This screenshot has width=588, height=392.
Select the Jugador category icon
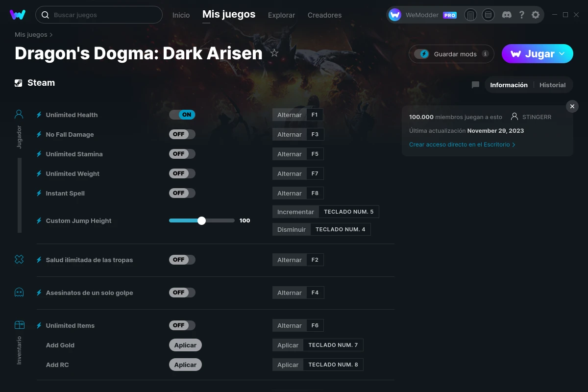point(19,115)
